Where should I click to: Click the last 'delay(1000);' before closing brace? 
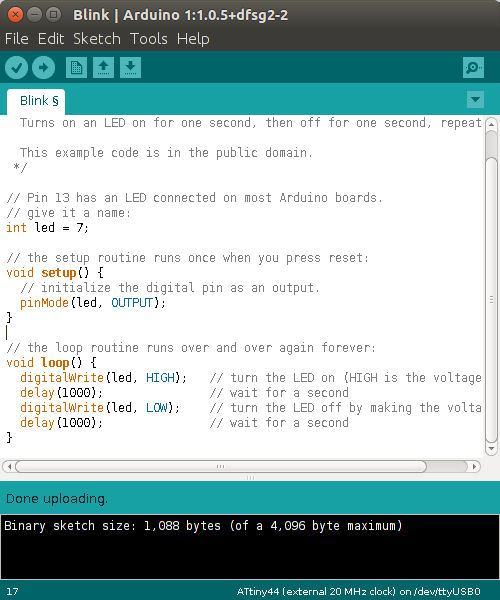coord(61,422)
